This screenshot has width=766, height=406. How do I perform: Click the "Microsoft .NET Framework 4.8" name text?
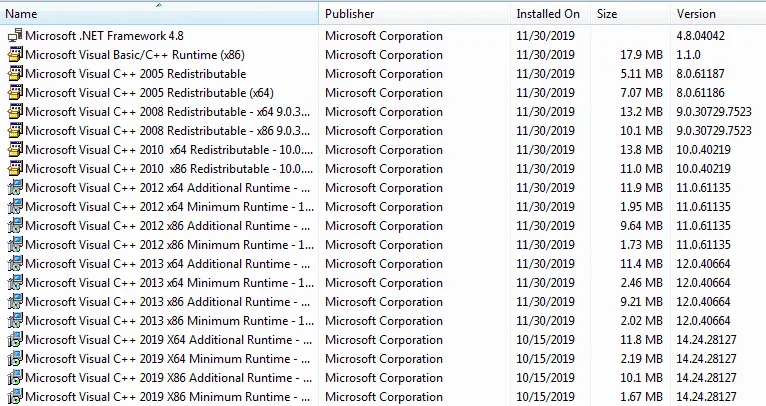click(105, 36)
